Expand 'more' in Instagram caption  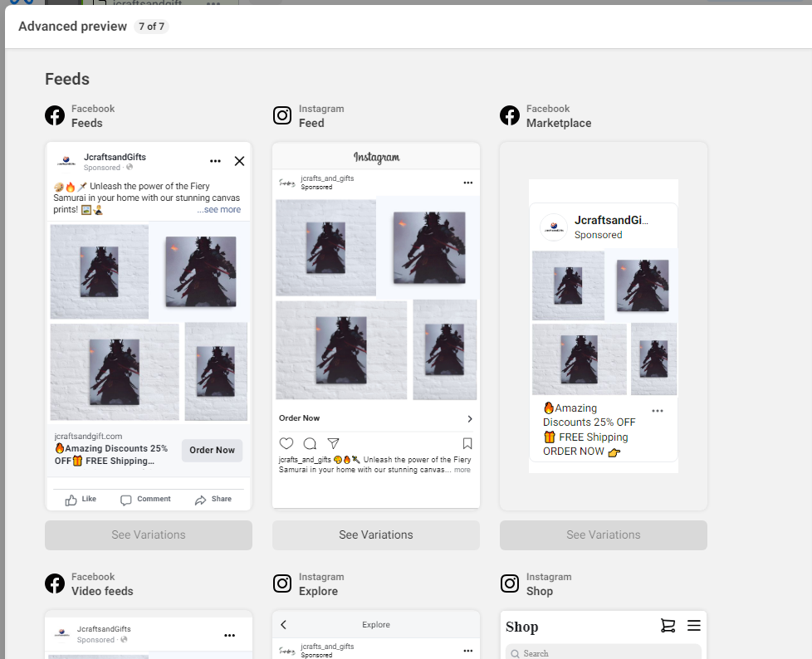click(x=462, y=470)
